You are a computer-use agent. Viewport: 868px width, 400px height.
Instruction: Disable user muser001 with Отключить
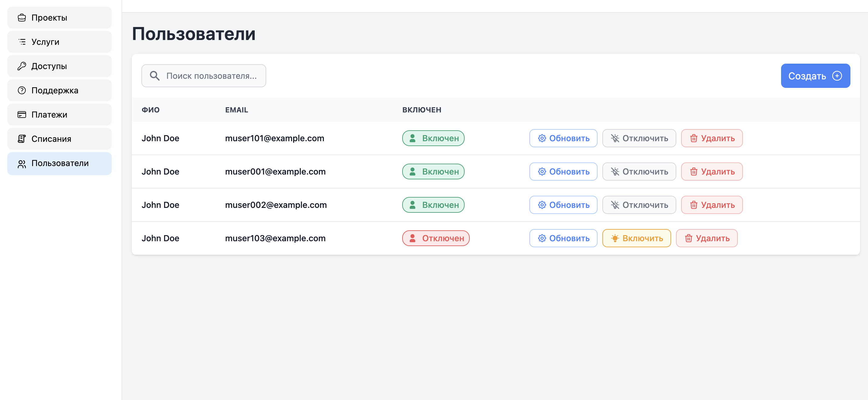[639, 172]
